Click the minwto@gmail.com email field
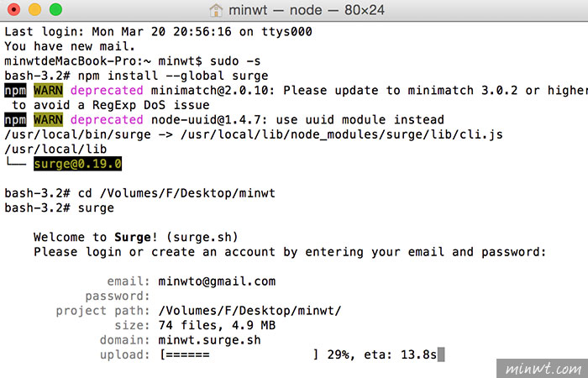588x378 pixels. coord(217,281)
